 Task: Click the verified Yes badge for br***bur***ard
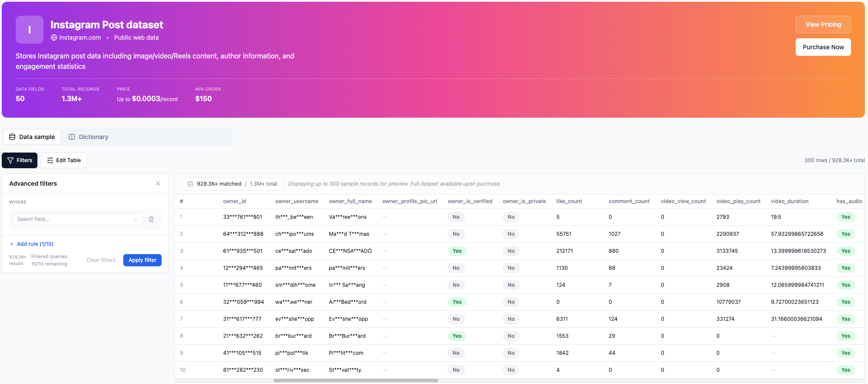point(457,336)
